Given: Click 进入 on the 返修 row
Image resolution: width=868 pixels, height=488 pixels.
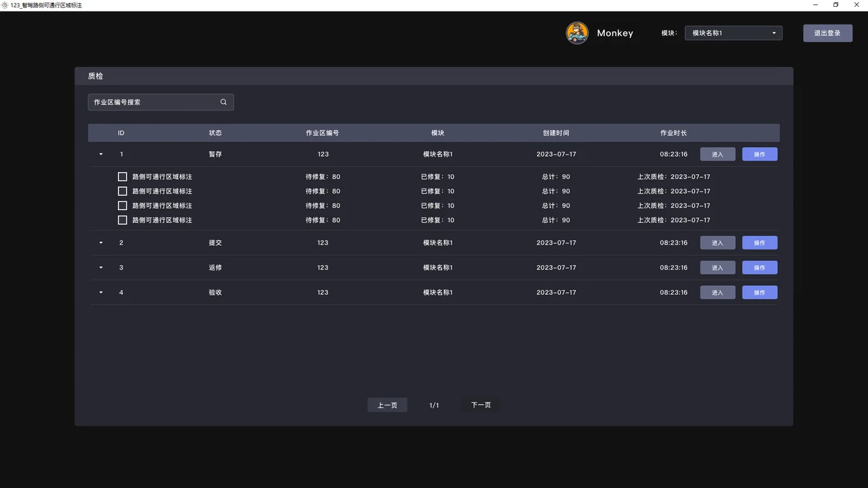Looking at the screenshot, I should [x=717, y=268].
